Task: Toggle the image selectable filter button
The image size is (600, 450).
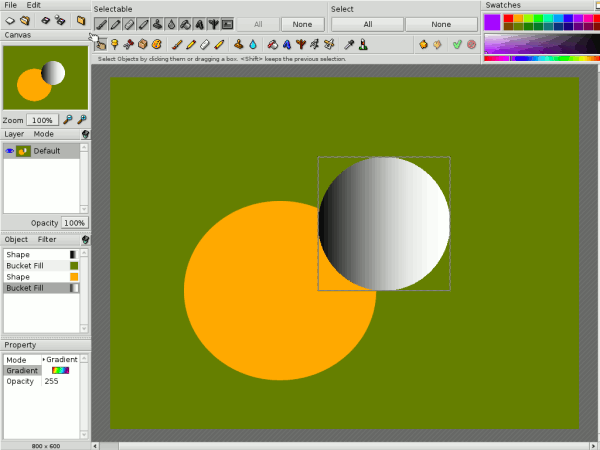Action: (227, 23)
